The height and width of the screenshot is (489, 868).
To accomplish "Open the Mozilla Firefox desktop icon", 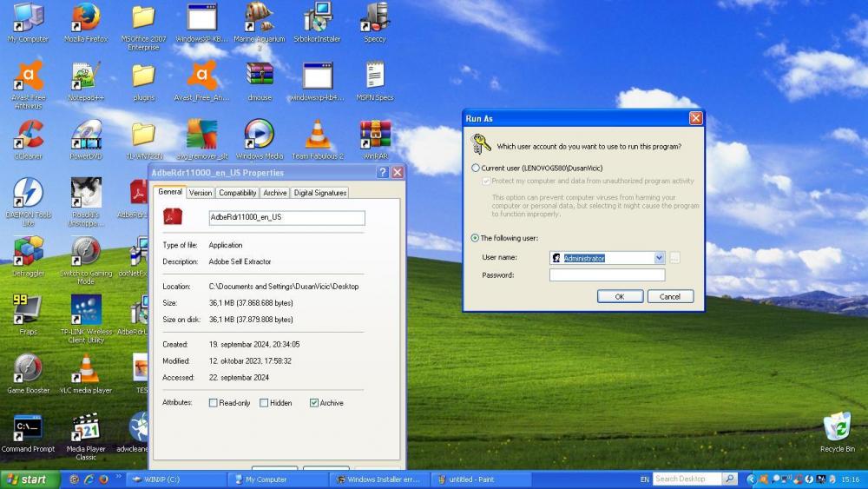I will pyautogui.click(x=85, y=18).
